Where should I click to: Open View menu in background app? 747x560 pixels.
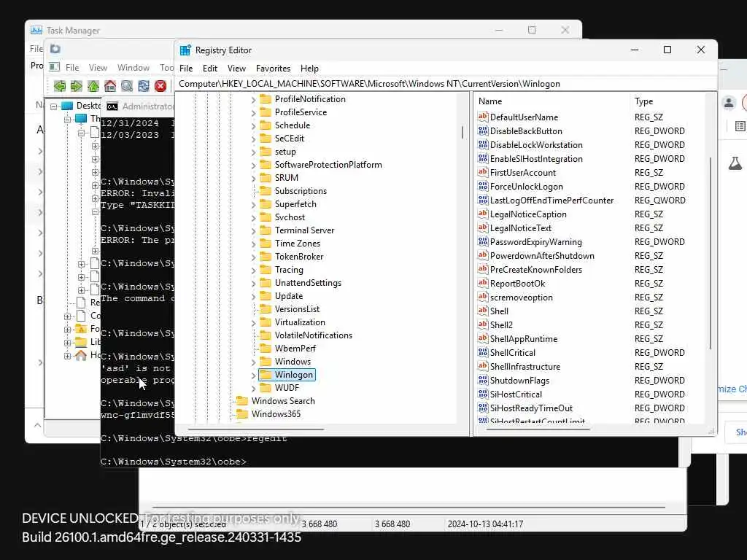click(98, 68)
